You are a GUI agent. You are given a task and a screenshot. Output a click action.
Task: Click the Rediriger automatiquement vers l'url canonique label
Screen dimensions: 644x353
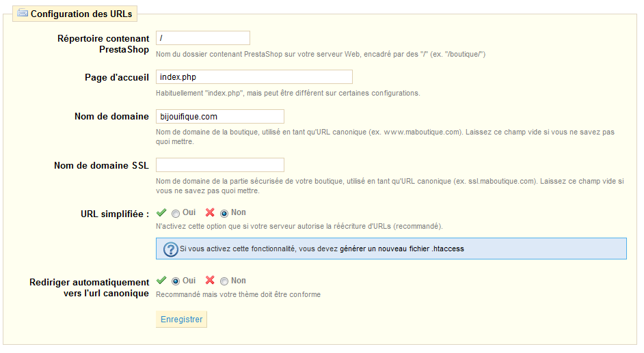click(x=89, y=288)
